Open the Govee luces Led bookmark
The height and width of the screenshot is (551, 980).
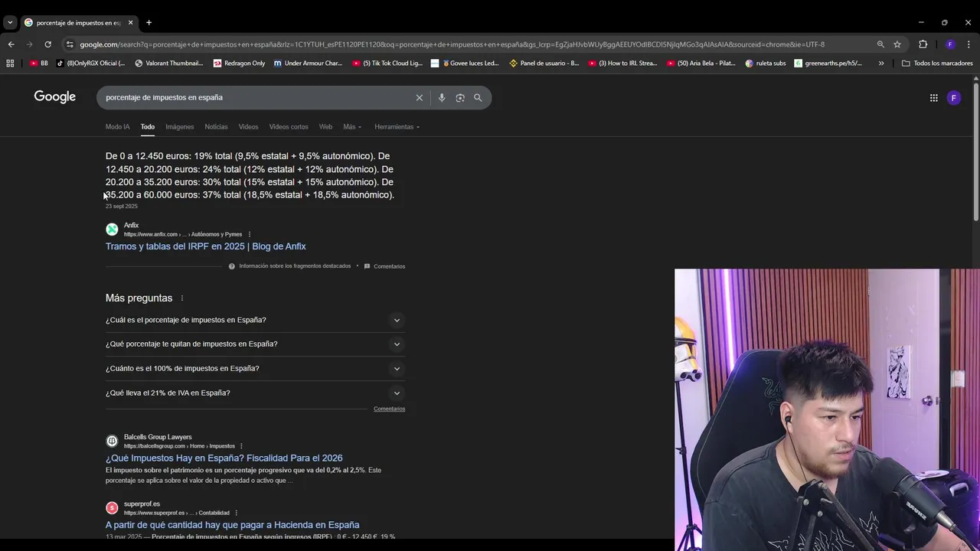(465, 63)
